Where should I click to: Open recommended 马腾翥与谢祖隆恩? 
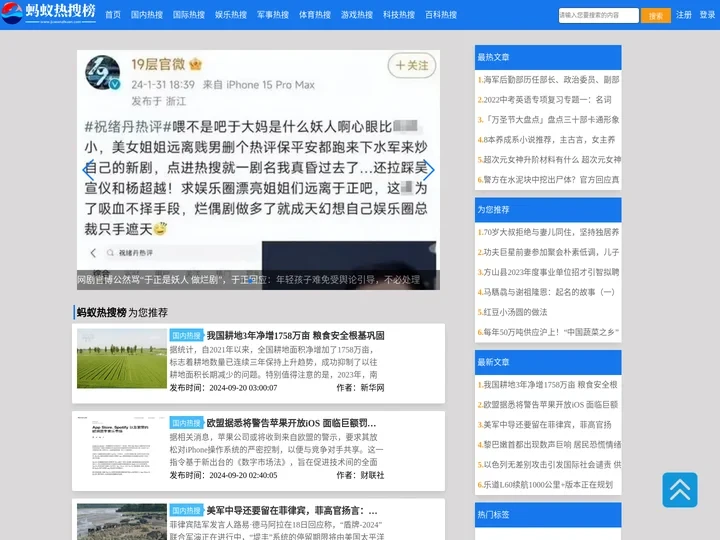pos(546,292)
